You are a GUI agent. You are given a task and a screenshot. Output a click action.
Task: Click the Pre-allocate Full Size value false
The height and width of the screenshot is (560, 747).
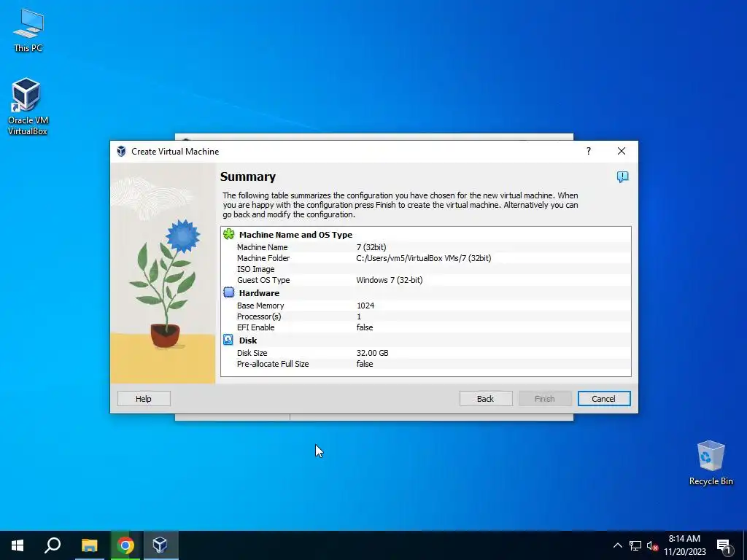pos(365,364)
